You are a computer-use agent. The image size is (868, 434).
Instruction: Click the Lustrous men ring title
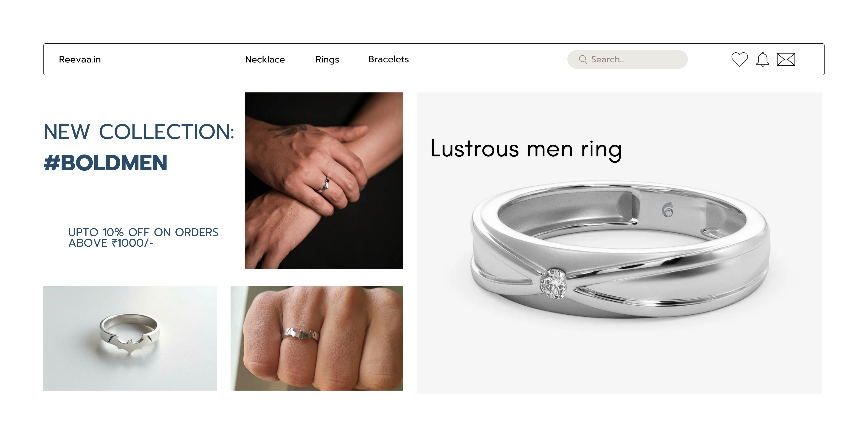526,149
